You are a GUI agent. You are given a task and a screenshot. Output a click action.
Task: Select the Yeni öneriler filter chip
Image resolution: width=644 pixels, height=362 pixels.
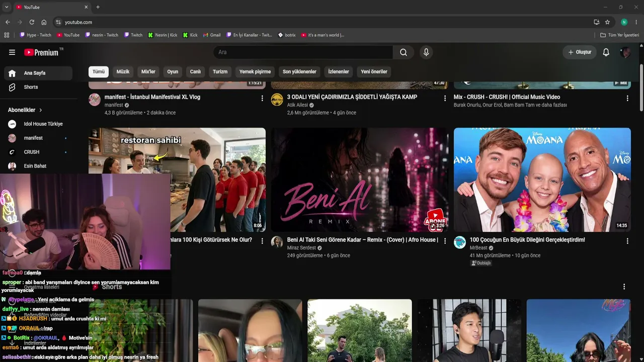(x=374, y=72)
